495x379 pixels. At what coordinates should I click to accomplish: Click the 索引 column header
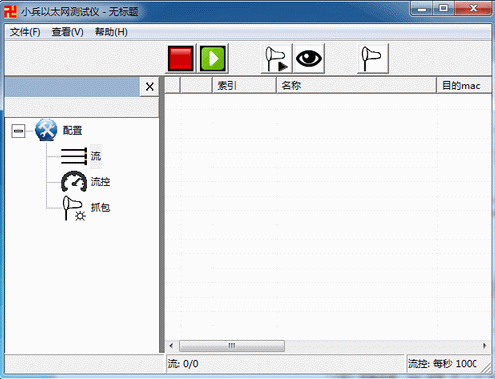(244, 85)
